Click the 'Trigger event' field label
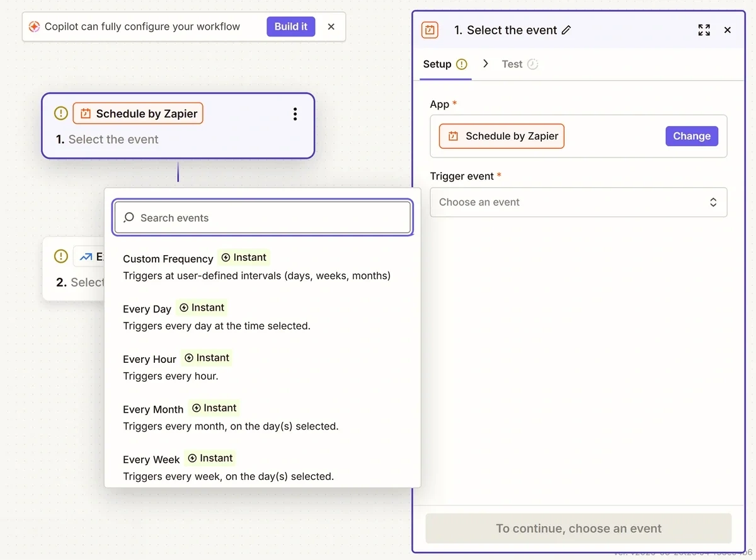The image size is (756, 560). pos(462,176)
